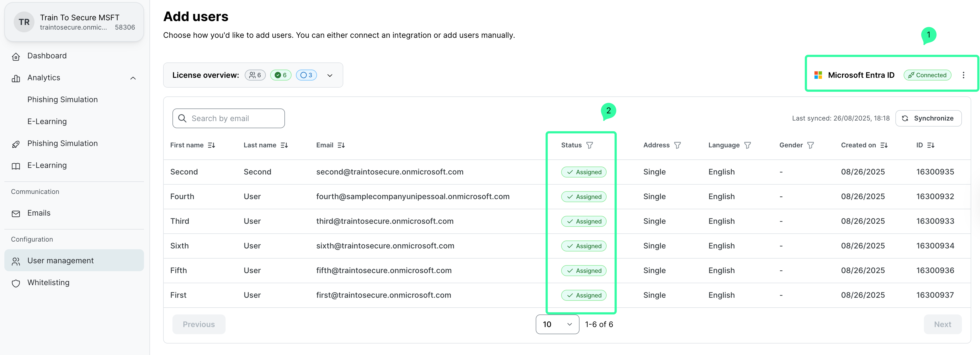Expand the License overview chevron
This screenshot has height=355, width=980.
(x=330, y=75)
